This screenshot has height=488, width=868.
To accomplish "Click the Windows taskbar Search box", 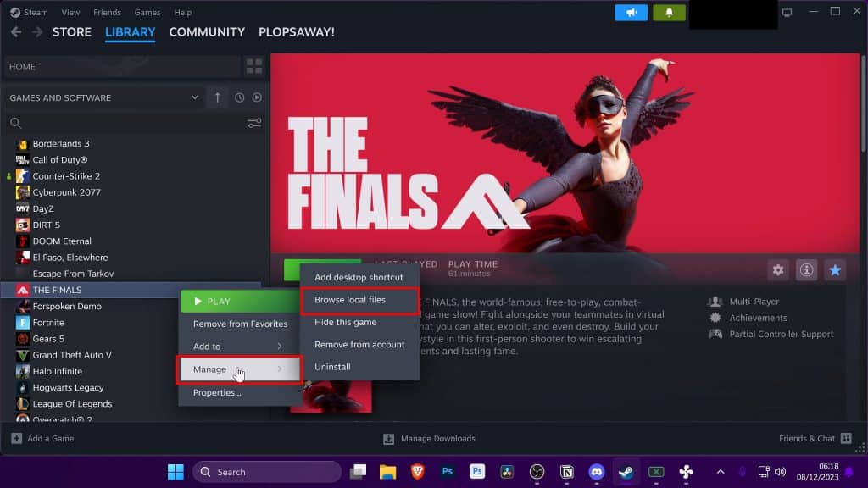I will click(x=267, y=472).
